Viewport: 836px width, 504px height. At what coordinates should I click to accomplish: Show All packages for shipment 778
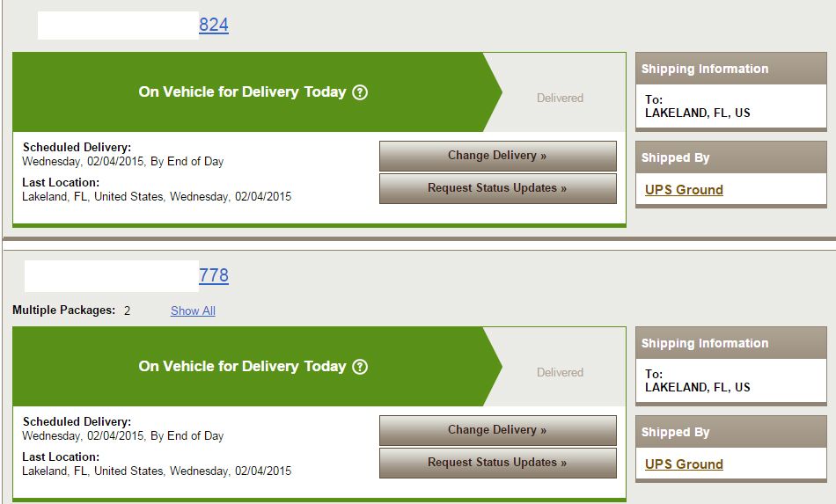(193, 310)
